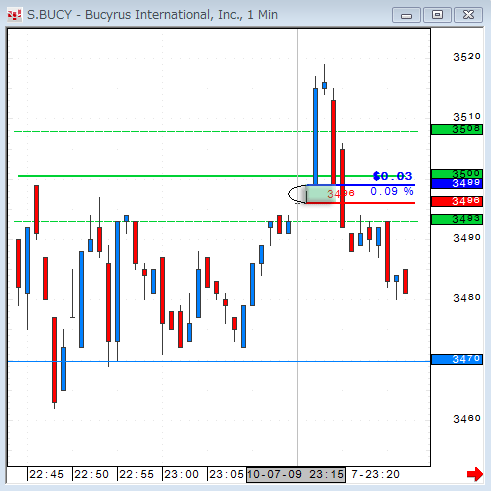Select the red 3486 price label
The width and height of the screenshot is (491, 491).
(x=457, y=201)
